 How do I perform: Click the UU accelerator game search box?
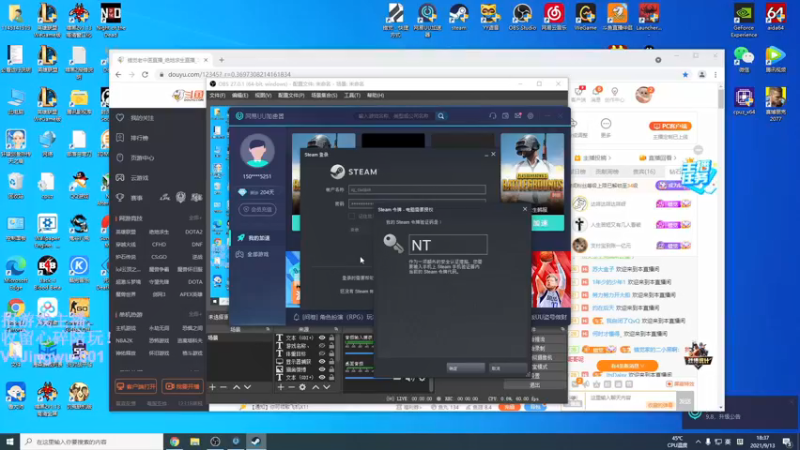396,116
